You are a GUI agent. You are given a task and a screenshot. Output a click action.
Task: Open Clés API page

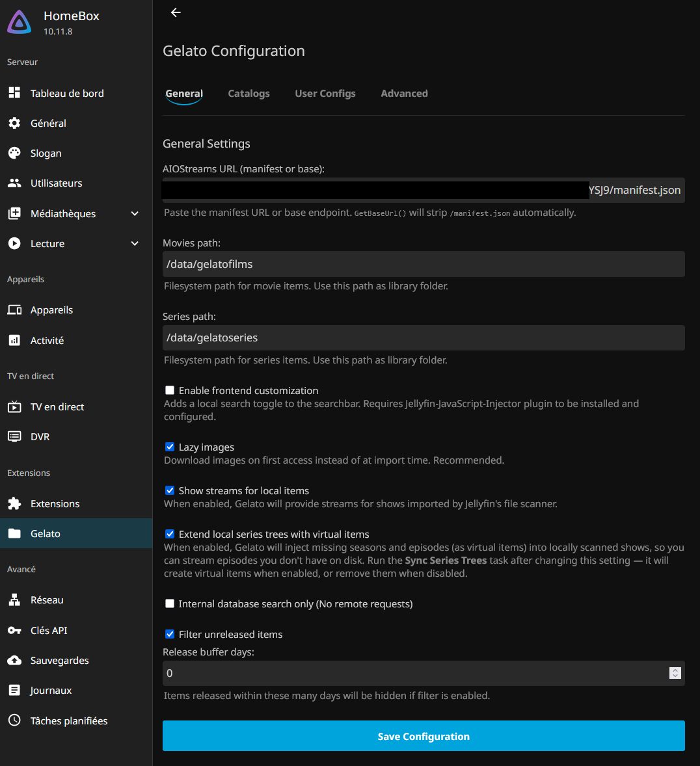pyautogui.click(x=76, y=630)
